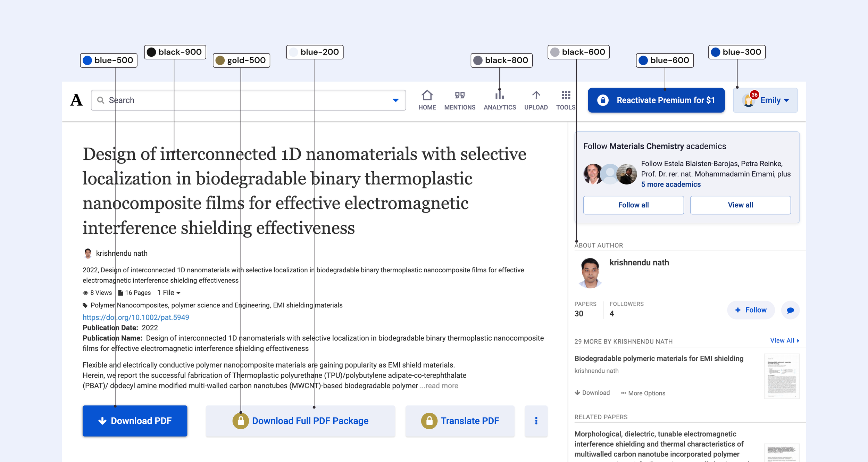Click Download Full PDF Package button

point(300,421)
